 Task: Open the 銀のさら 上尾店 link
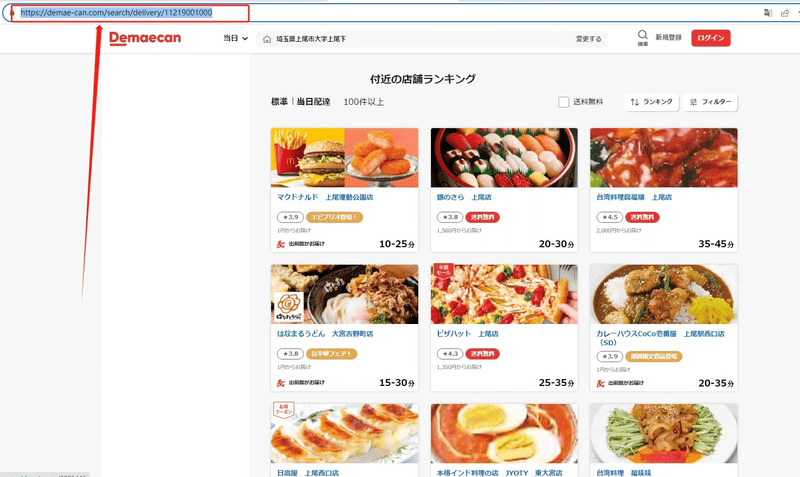464,197
